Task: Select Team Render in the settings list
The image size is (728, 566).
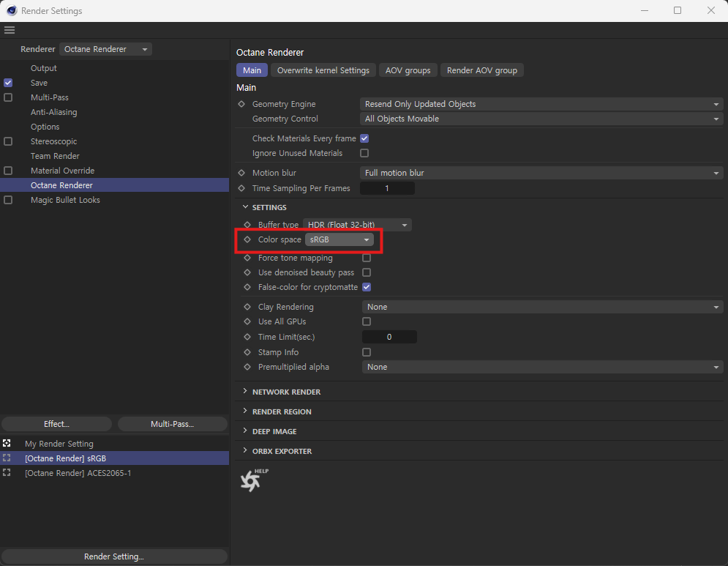Action: pos(55,156)
